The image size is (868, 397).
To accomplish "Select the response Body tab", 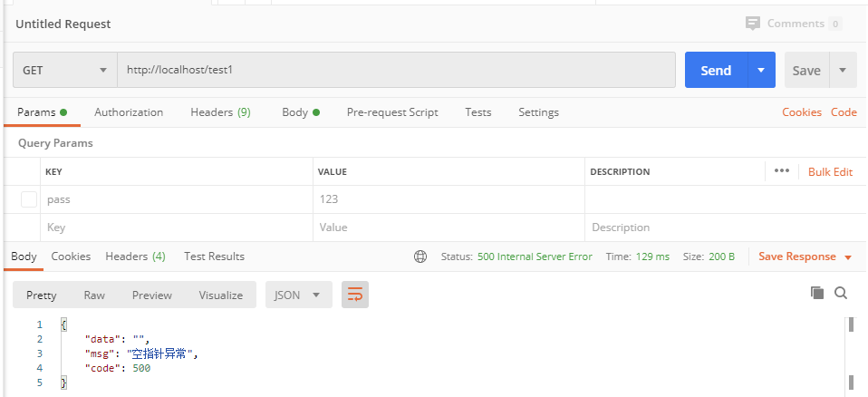I will coord(24,257).
